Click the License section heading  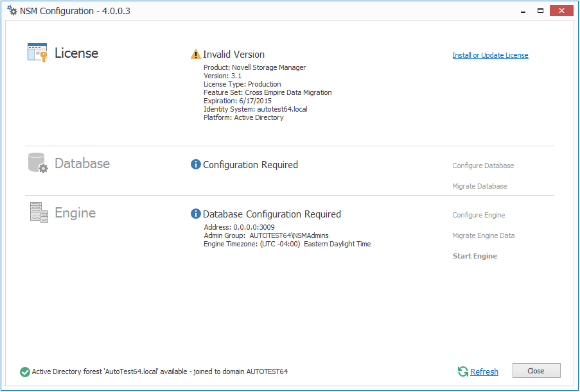point(76,53)
